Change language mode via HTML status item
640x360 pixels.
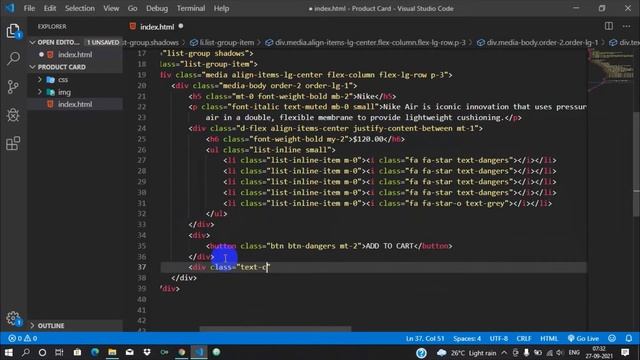[549, 338]
